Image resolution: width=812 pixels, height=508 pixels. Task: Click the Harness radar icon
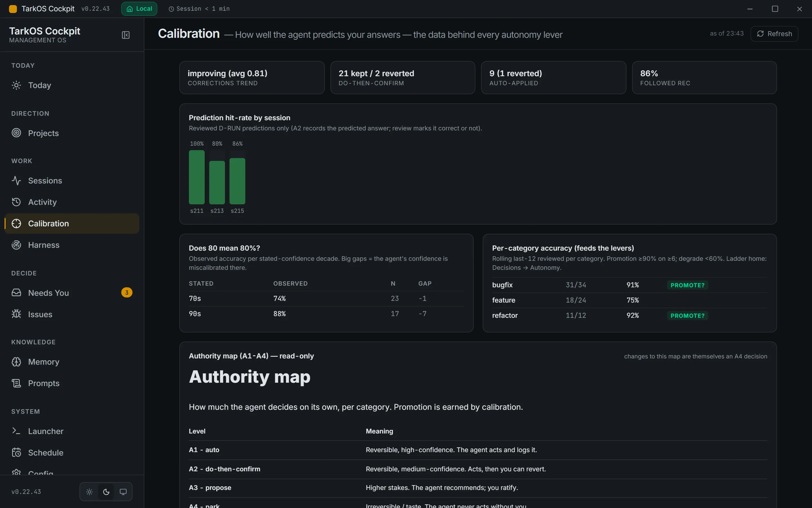pyautogui.click(x=16, y=245)
